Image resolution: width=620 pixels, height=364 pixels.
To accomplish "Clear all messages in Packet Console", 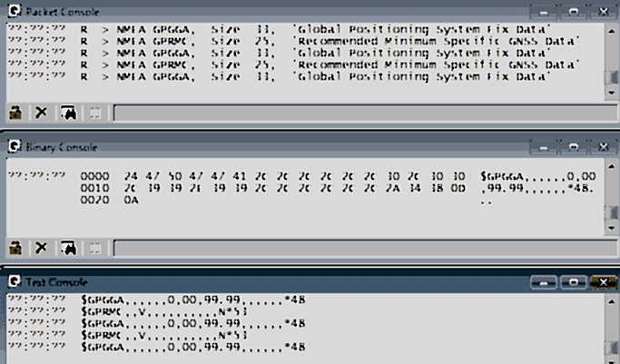I will click(x=41, y=113).
